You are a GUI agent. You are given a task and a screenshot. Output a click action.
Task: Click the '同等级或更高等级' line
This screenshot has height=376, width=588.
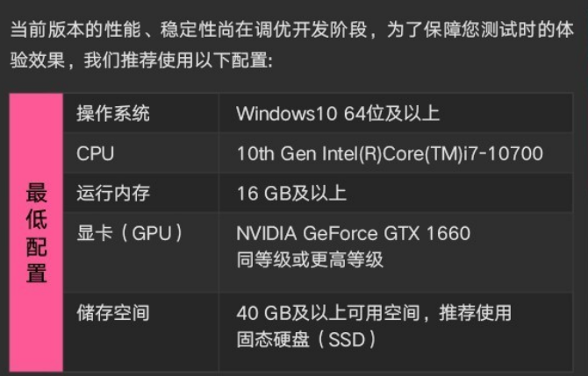[310, 259]
